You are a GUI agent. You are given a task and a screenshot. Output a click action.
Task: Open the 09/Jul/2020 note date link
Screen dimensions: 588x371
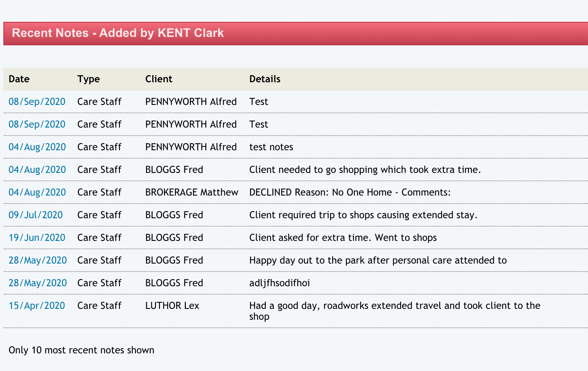pyautogui.click(x=36, y=215)
